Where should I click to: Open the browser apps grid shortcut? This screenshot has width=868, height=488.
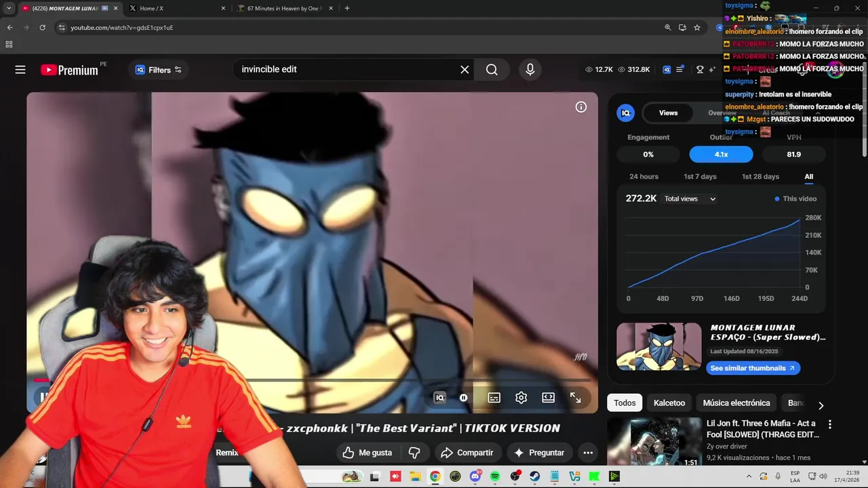click(9, 45)
